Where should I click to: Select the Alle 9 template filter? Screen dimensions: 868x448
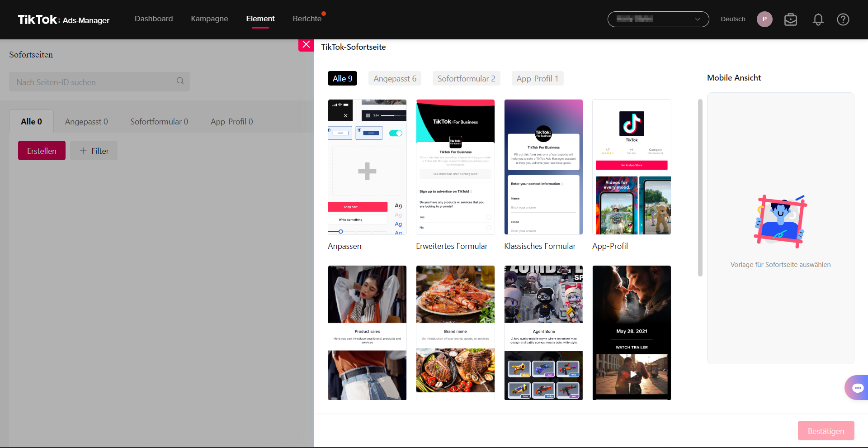tap(342, 78)
